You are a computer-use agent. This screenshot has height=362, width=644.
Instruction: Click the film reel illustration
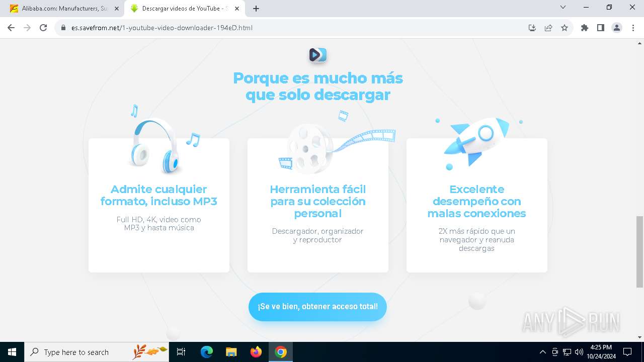pos(310,148)
